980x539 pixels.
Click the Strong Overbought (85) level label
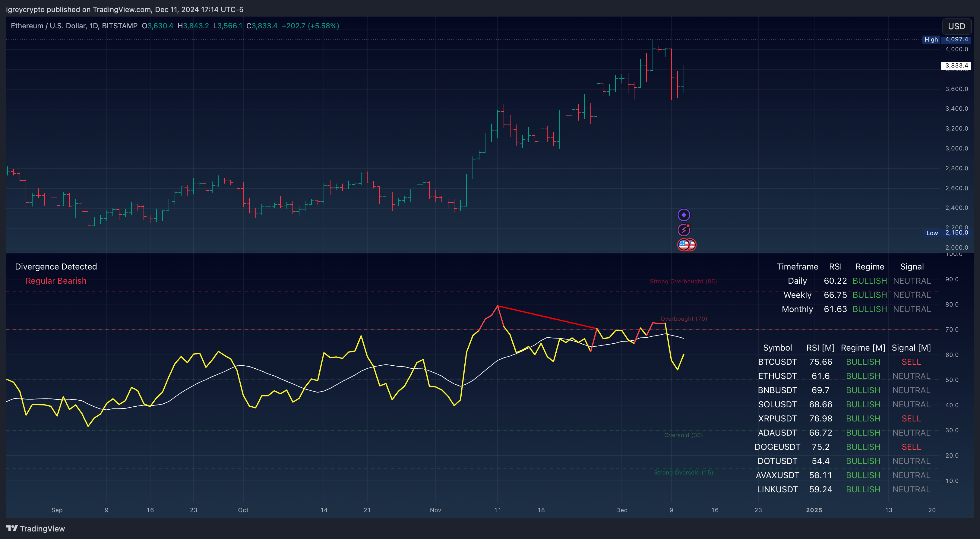coord(683,282)
